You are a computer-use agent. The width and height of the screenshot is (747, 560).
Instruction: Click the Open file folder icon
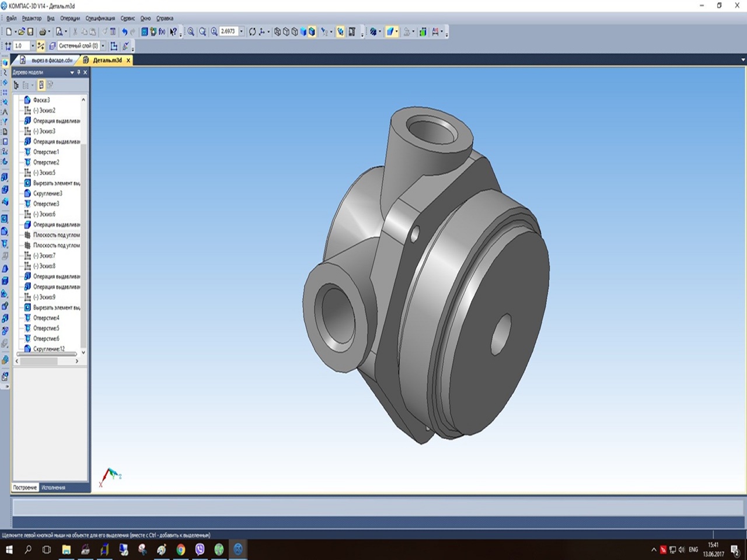20,32
